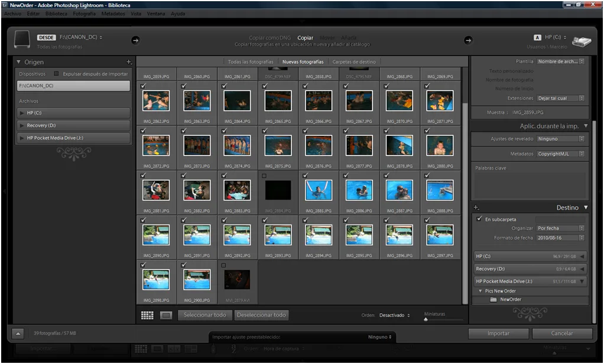
Task: Open the Organizar Por fecha dropdown
Action: click(560, 227)
